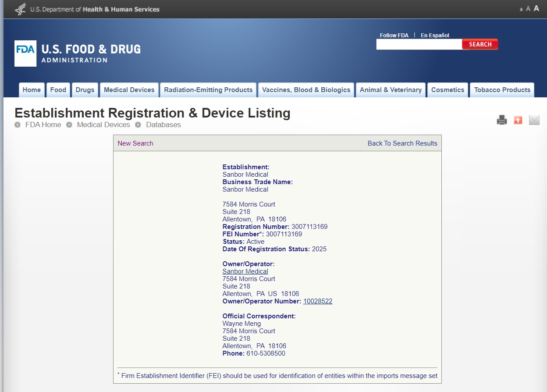Click U.S. Department of Health & Human Services
Image resolution: width=547 pixels, height=392 pixels.
pyautogui.click(x=95, y=9)
